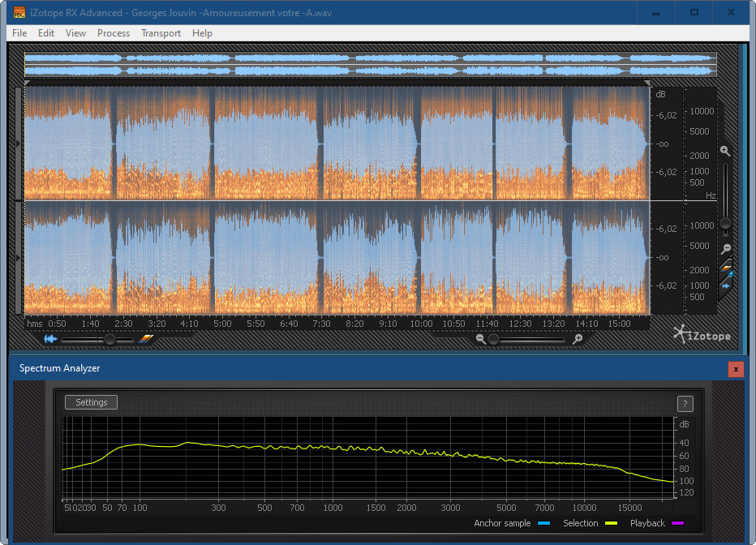Click the waveform icon left of opacity slider
Viewport: 756px width, 545px height.
click(x=50, y=339)
